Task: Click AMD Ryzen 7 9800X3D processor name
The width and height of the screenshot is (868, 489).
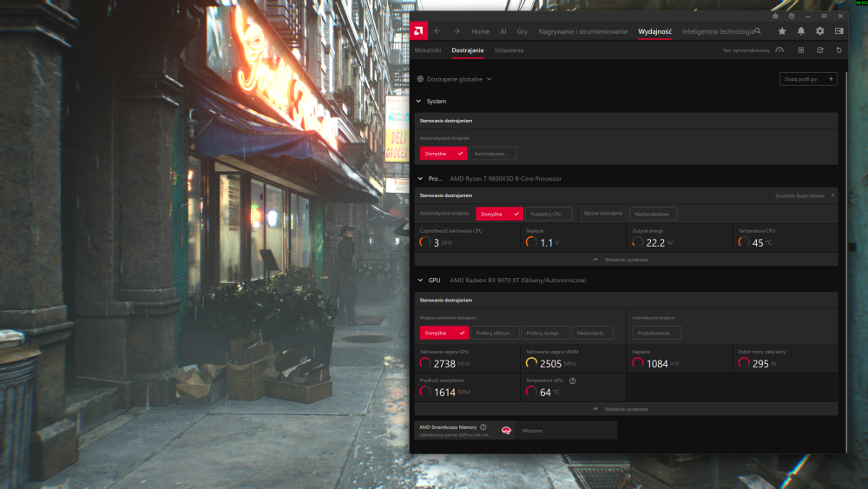Action: coord(505,178)
